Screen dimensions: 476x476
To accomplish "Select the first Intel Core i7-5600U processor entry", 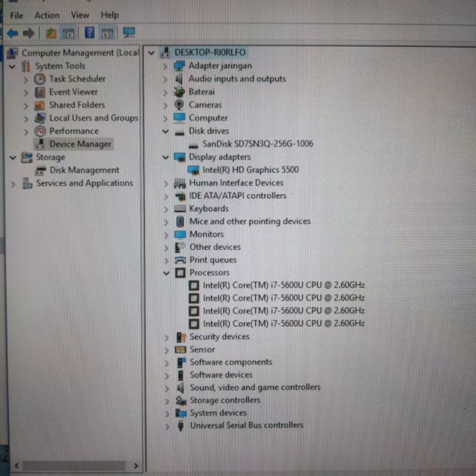I will click(284, 286).
